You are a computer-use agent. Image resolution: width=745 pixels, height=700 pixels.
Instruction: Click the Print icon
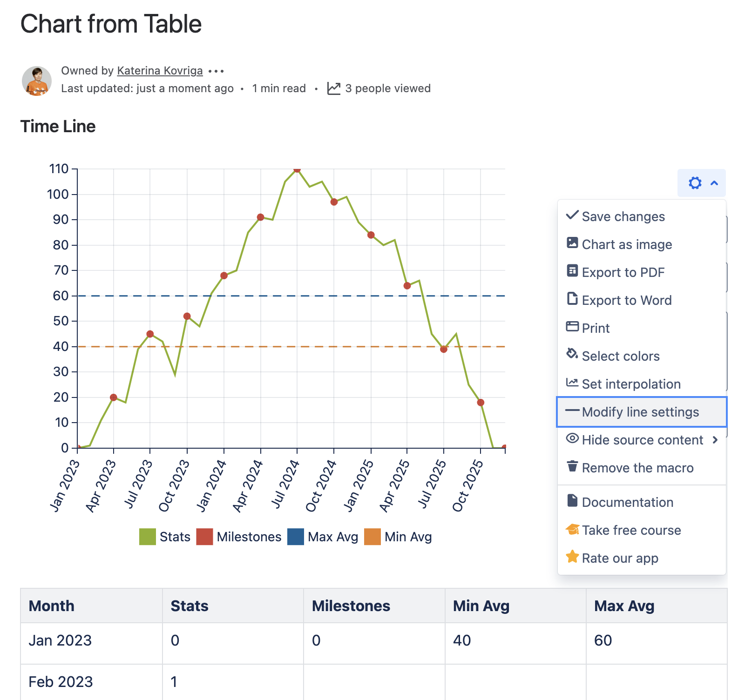coord(572,327)
